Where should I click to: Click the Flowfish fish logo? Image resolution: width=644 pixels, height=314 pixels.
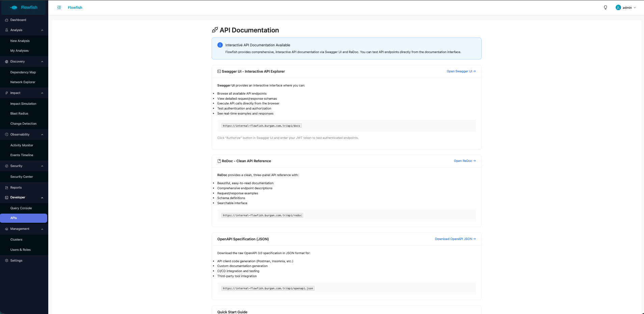[x=14, y=7]
